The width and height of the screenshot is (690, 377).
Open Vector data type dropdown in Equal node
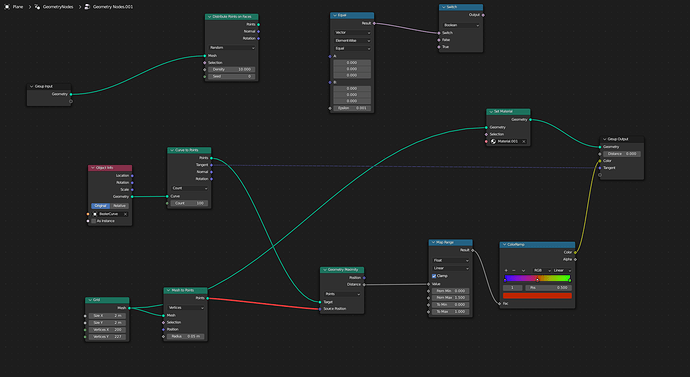click(x=352, y=33)
